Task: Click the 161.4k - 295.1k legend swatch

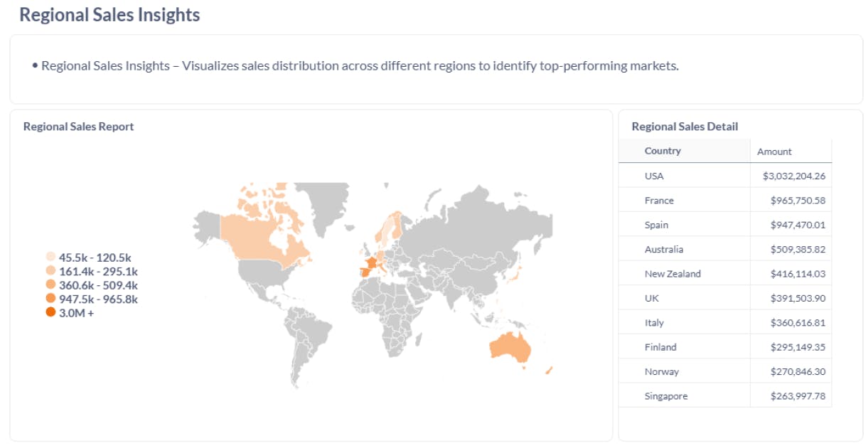Action: point(50,271)
